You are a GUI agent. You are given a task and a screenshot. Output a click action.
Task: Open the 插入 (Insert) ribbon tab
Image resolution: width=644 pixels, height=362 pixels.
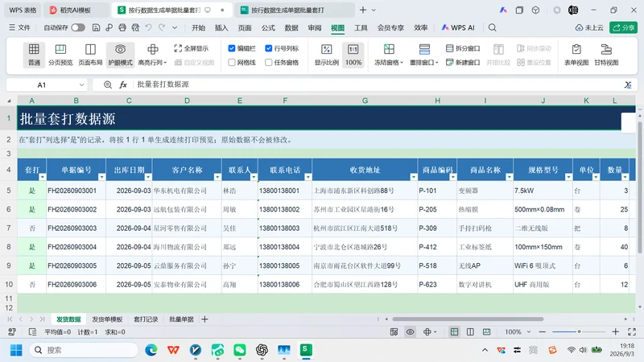click(x=221, y=27)
